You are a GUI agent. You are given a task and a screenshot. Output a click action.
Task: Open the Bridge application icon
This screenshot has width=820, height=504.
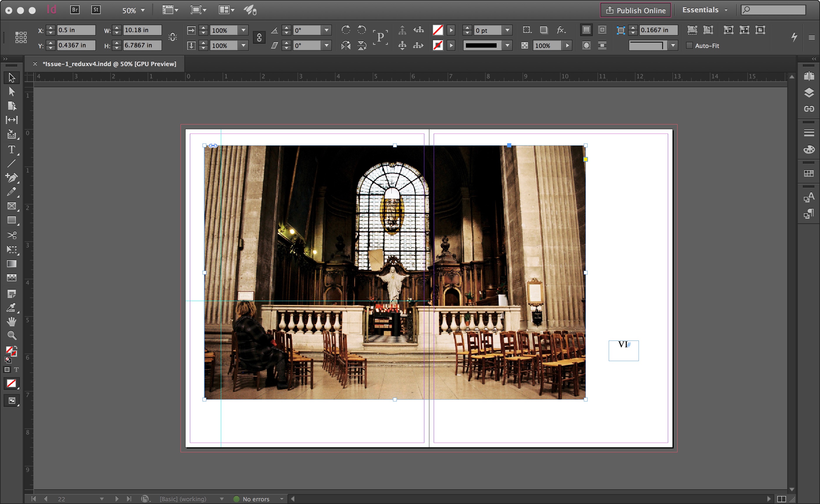pyautogui.click(x=75, y=10)
